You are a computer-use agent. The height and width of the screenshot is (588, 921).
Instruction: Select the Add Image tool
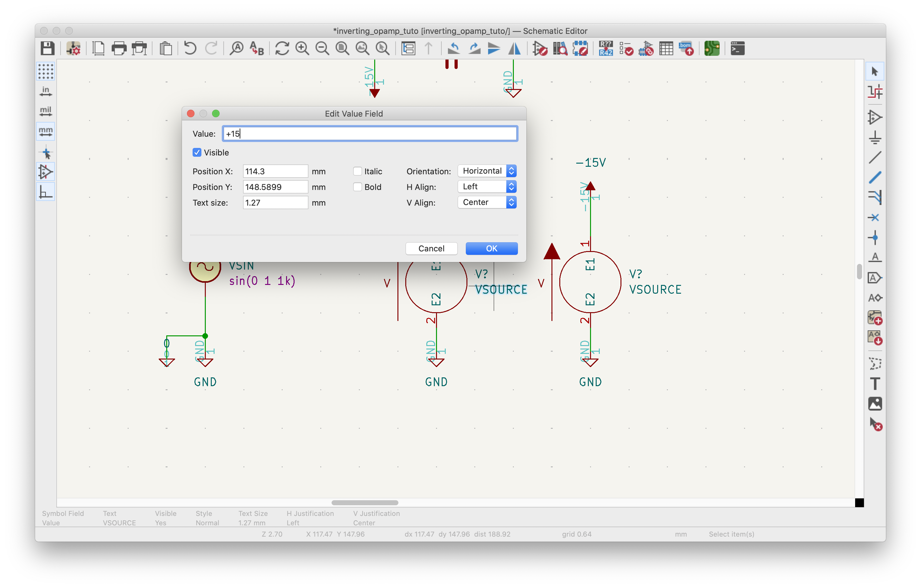(875, 404)
